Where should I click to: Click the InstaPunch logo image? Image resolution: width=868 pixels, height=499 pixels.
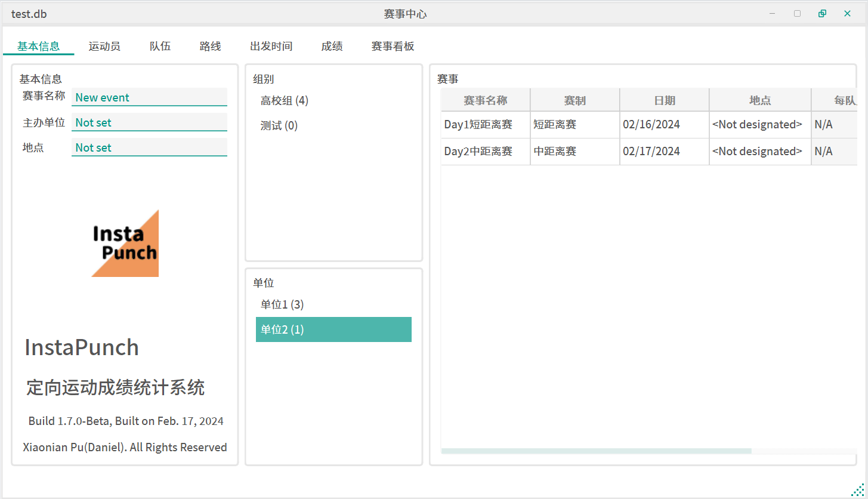point(125,244)
